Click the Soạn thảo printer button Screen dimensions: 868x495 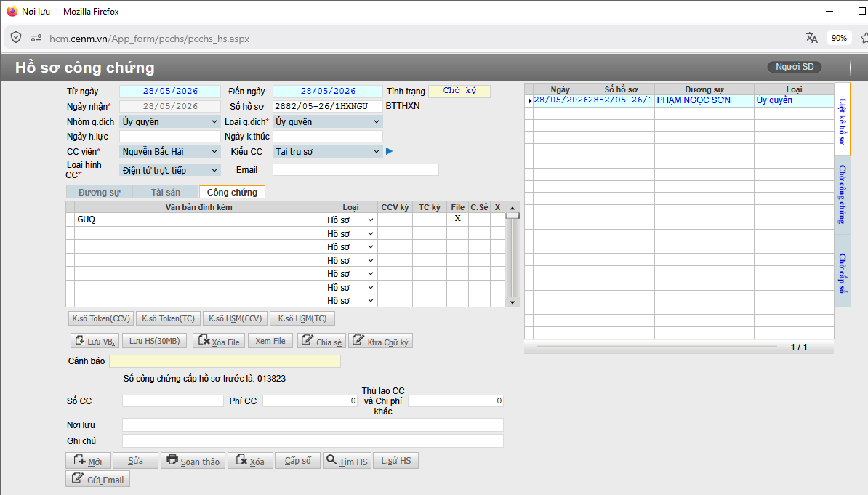(x=193, y=461)
